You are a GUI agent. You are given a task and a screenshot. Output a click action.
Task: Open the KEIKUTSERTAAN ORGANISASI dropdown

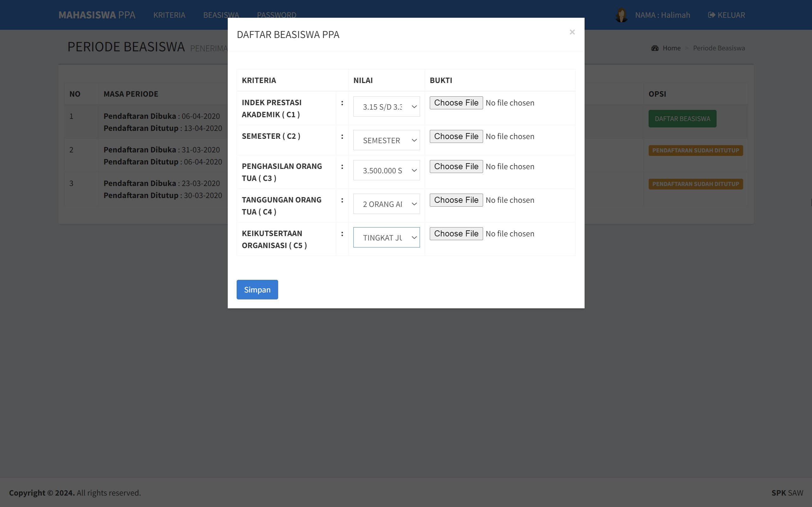(x=386, y=237)
